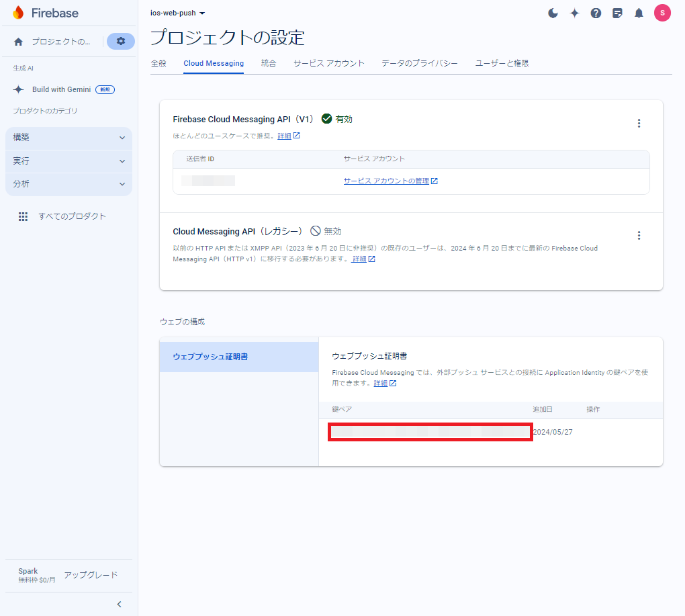This screenshot has width=685, height=616.
Task: Open the すべてのプロダクト grid icon
Action: click(23, 216)
